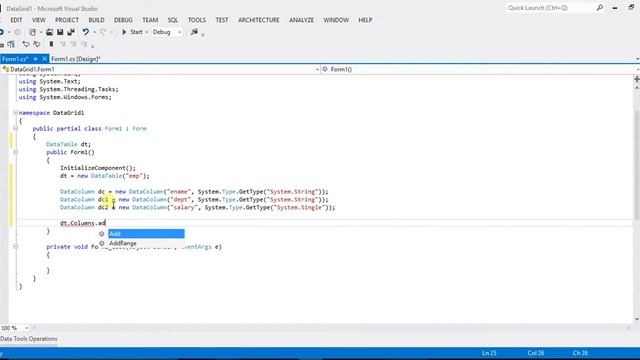Toggle a bookmark with the bookmark icon

click(x=51, y=44)
